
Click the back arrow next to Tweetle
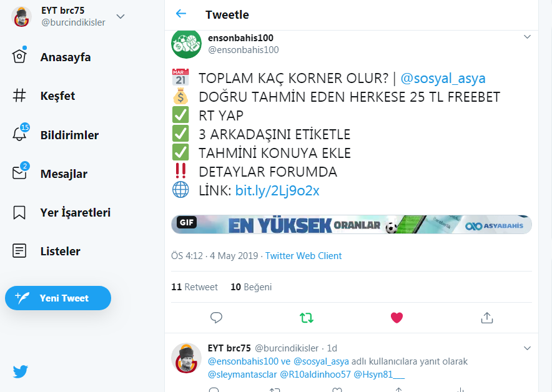coord(181,14)
